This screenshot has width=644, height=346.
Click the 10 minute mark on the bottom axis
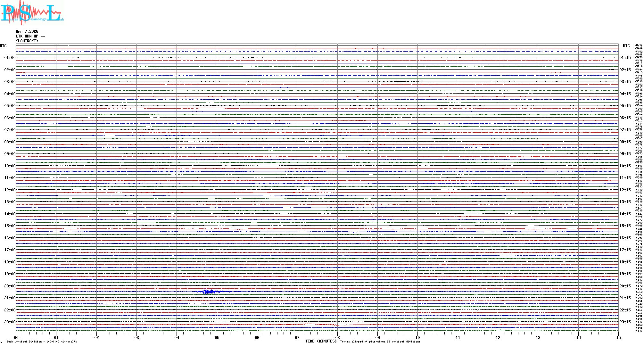[x=417, y=338]
